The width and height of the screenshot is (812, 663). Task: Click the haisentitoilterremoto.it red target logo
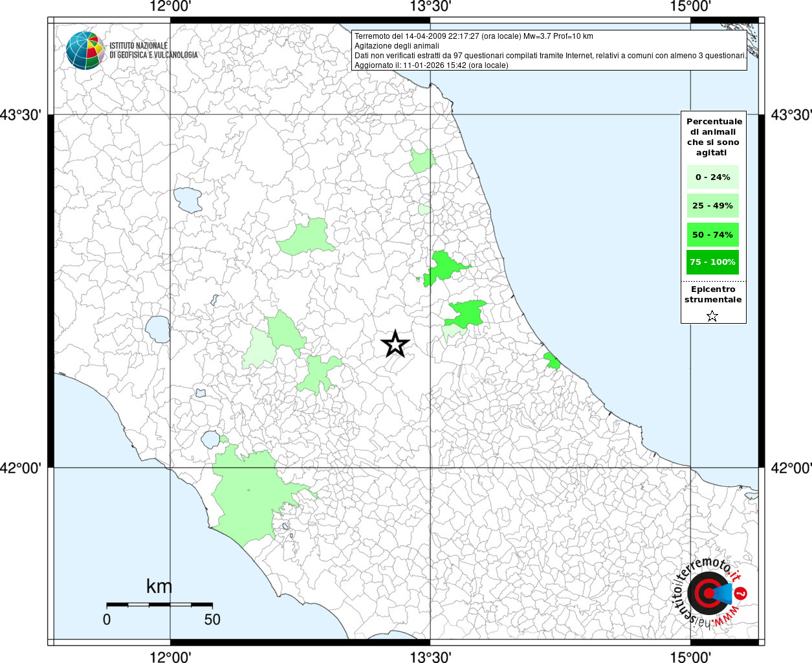coord(707,593)
